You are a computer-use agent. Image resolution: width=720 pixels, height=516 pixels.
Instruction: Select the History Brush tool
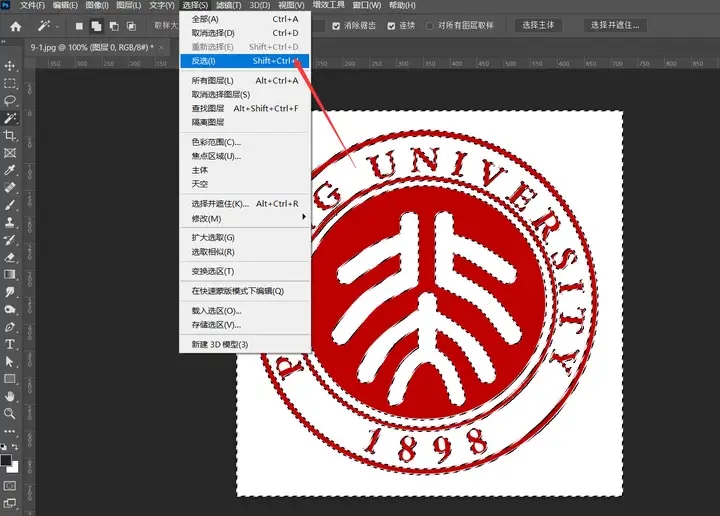click(x=10, y=240)
